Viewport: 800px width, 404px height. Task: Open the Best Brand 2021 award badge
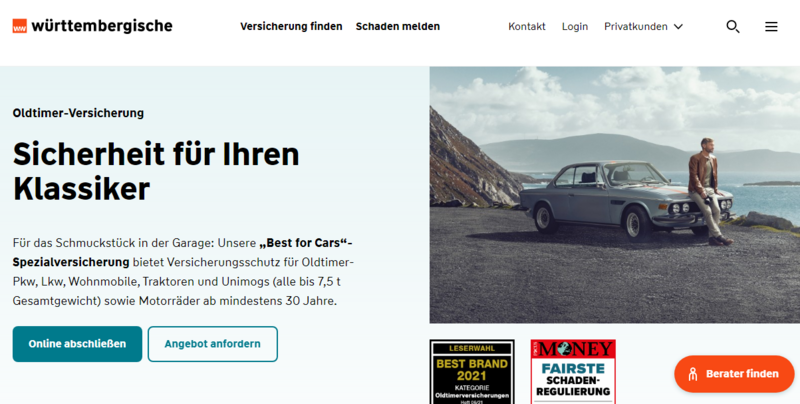click(472, 372)
